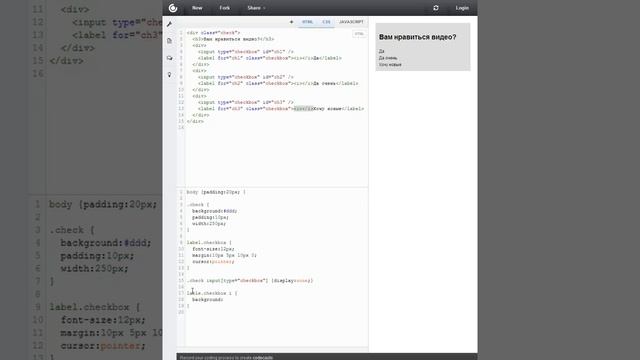The image size is (640, 360).
Task: Switch to the HTML tab
Action: click(x=307, y=22)
